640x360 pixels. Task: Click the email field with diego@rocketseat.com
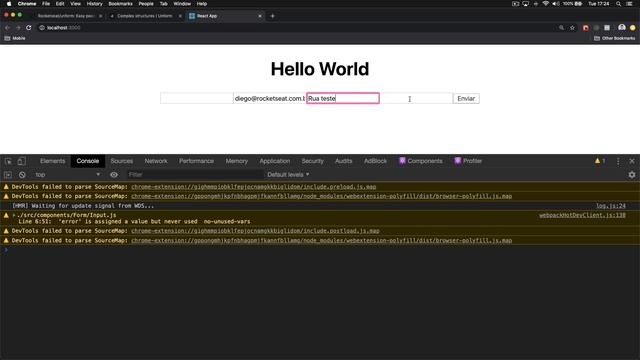coord(270,98)
